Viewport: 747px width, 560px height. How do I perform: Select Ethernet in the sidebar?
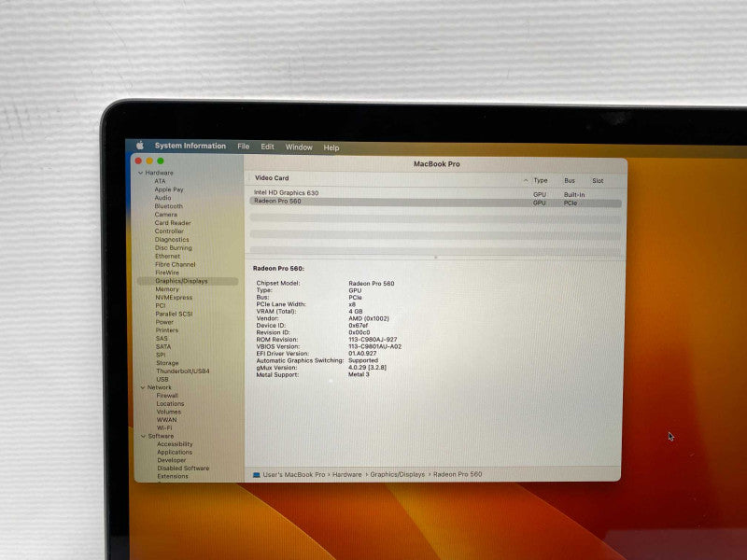pos(168,256)
